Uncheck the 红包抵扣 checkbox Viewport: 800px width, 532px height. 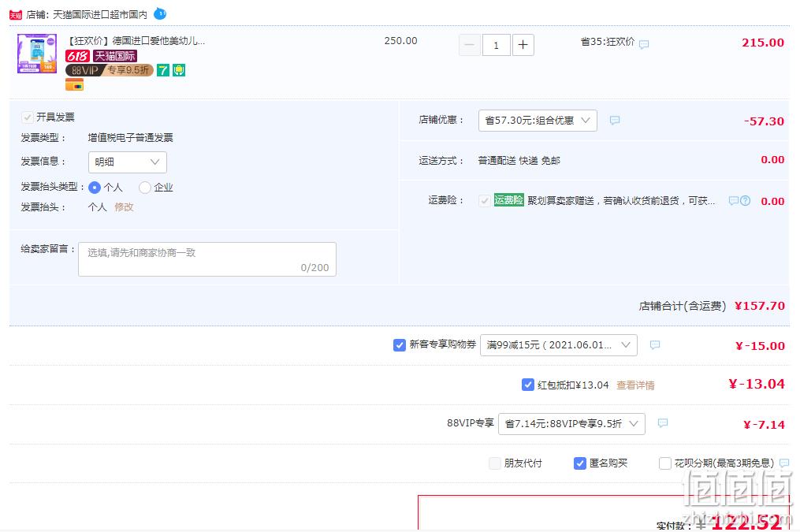click(528, 385)
